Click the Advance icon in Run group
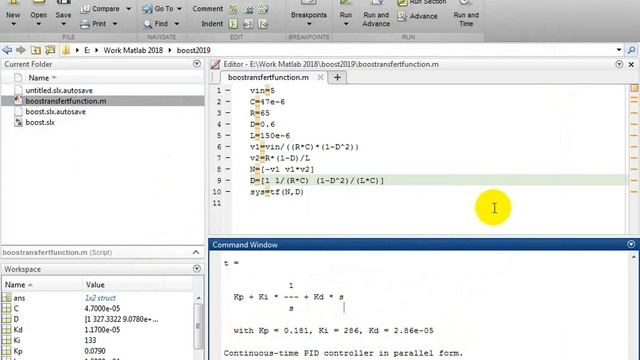The image size is (640, 360). (x=402, y=16)
